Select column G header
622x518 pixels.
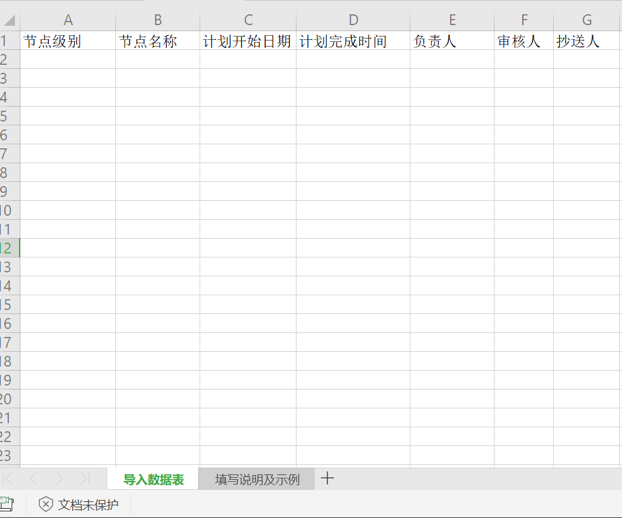[x=587, y=20]
